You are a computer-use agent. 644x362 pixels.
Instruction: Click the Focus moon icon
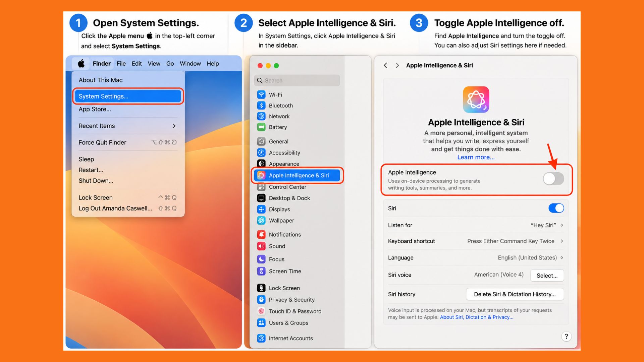261,259
